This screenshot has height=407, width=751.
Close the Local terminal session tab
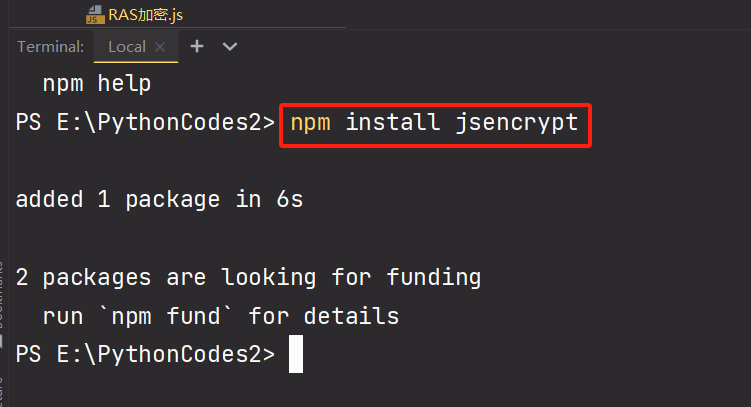click(160, 47)
